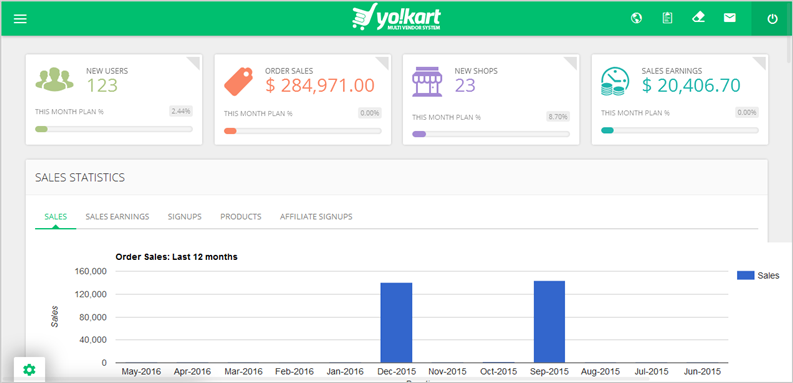The width and height of the screenshot is (793, 383).
Task: Switch to the Signups tab
Action: tap(185, 217)
